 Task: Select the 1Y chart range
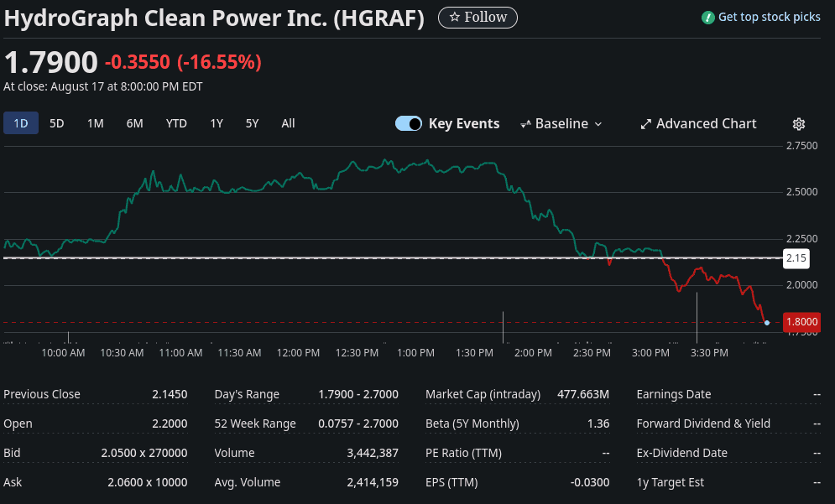217,124
